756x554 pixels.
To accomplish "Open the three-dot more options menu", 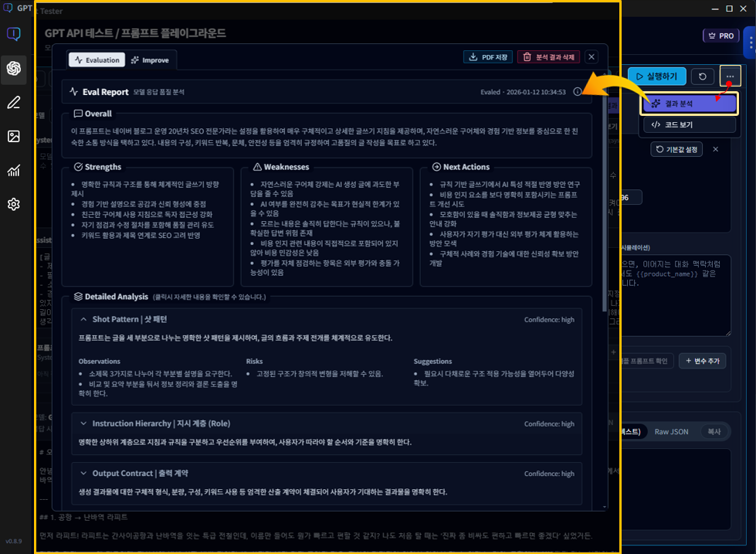I will pos(730,76).
